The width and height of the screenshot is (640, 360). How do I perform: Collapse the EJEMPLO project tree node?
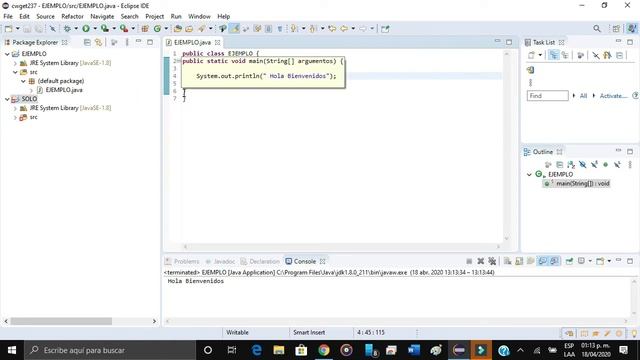[7, 54]
